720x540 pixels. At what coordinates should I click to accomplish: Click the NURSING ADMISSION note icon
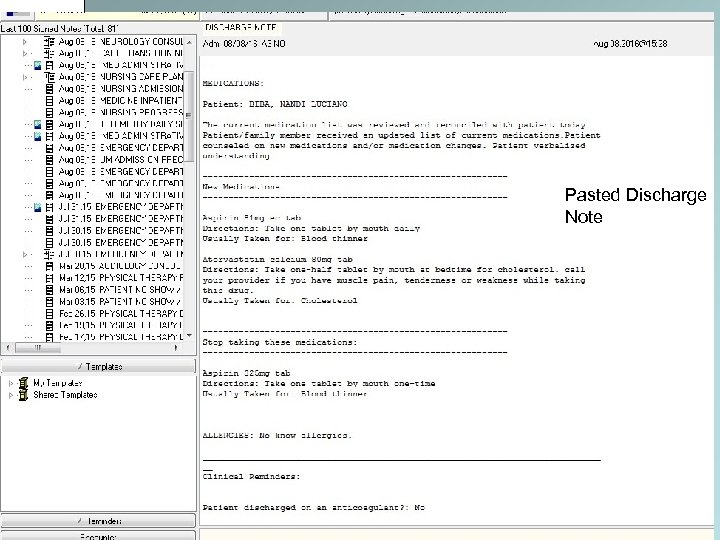click(50, 89)
